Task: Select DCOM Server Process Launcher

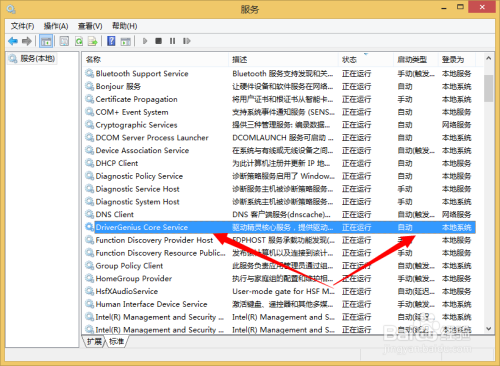Action: [279, 138]
